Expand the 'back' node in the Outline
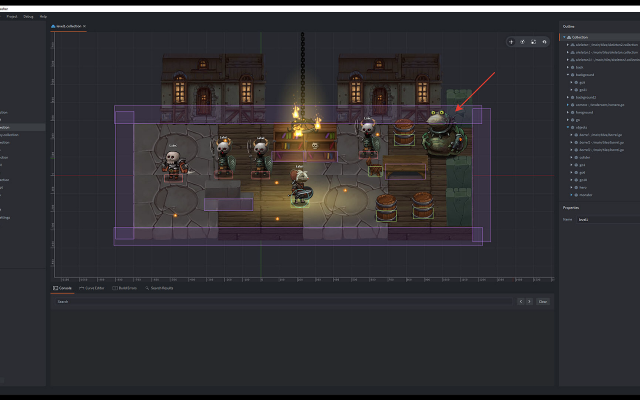 click(x=568, y=67)
